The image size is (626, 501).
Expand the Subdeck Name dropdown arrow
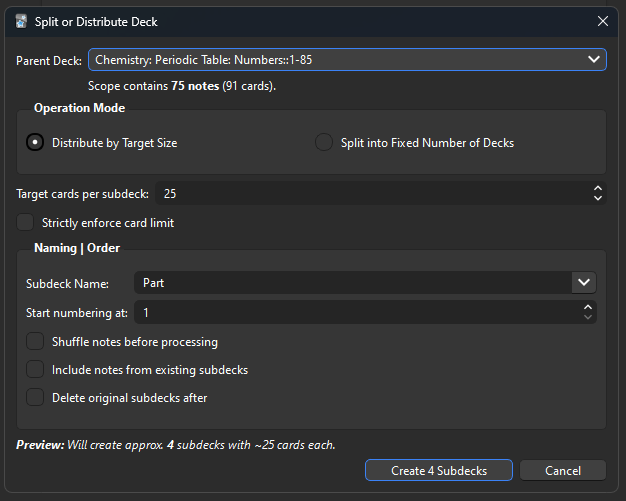[x=584, y=283]
